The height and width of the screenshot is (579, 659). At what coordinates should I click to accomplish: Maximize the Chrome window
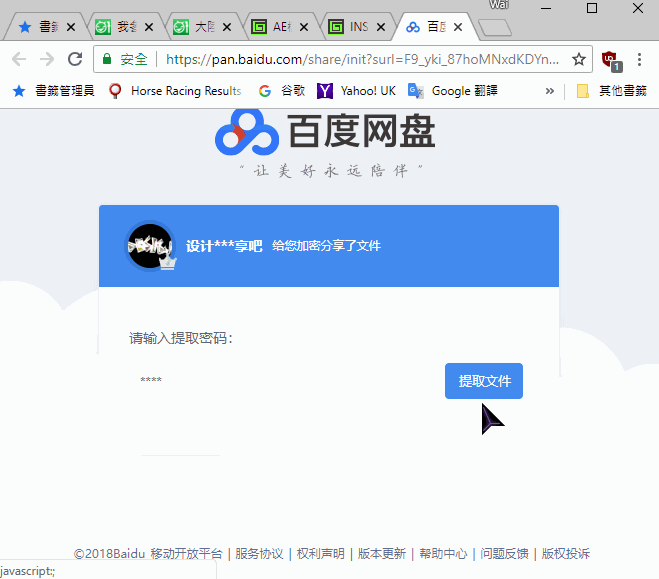click(592, 8)
